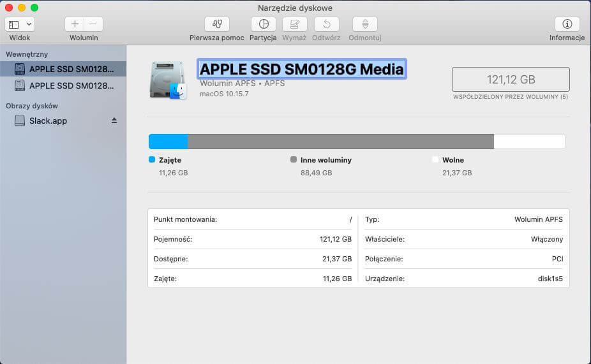Click the Połączenie PCI value
This screenshot has width=591, height=364.
tap(557, 259)
